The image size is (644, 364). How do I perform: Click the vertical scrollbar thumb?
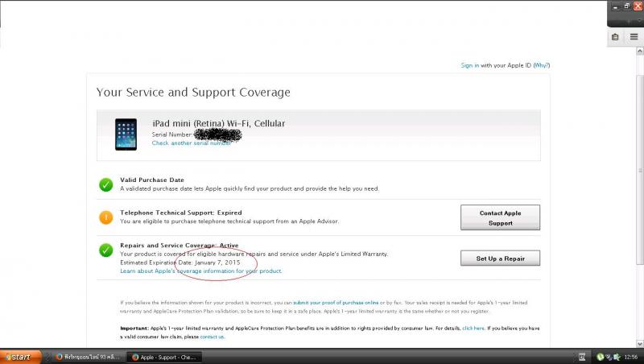(x=640, y=170)
